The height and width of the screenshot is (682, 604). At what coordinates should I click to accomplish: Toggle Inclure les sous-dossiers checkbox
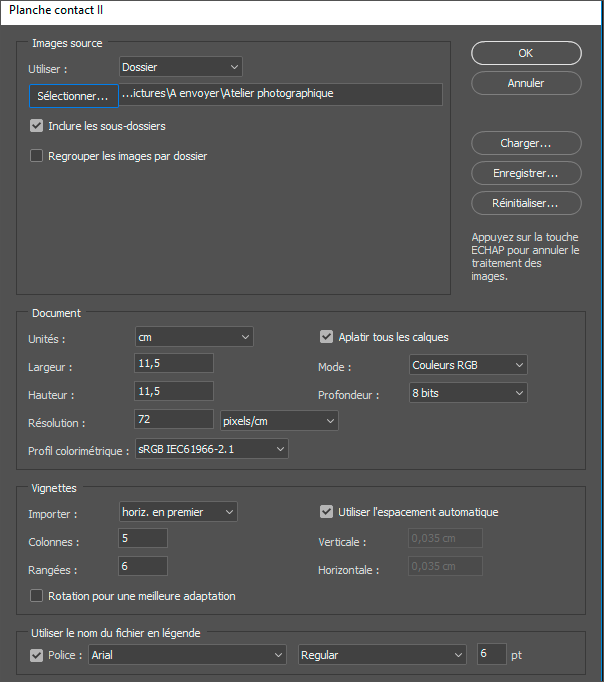pyautogui.click(x=37, y=126)
